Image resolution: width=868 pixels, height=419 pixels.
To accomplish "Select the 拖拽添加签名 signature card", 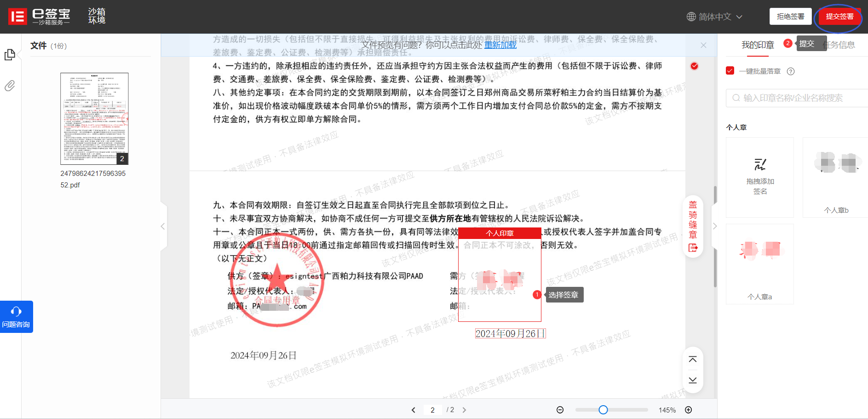I will (760, 177).
